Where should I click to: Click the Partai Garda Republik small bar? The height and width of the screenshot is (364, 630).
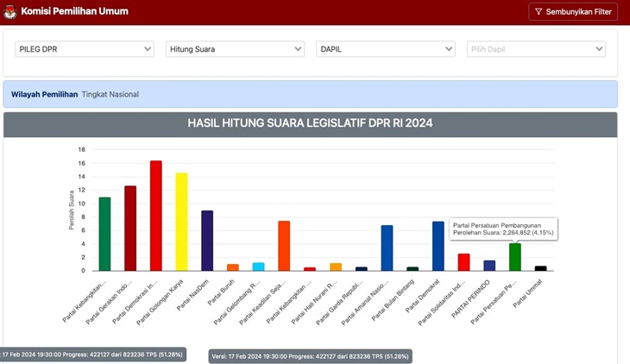[x=362, y=269]
